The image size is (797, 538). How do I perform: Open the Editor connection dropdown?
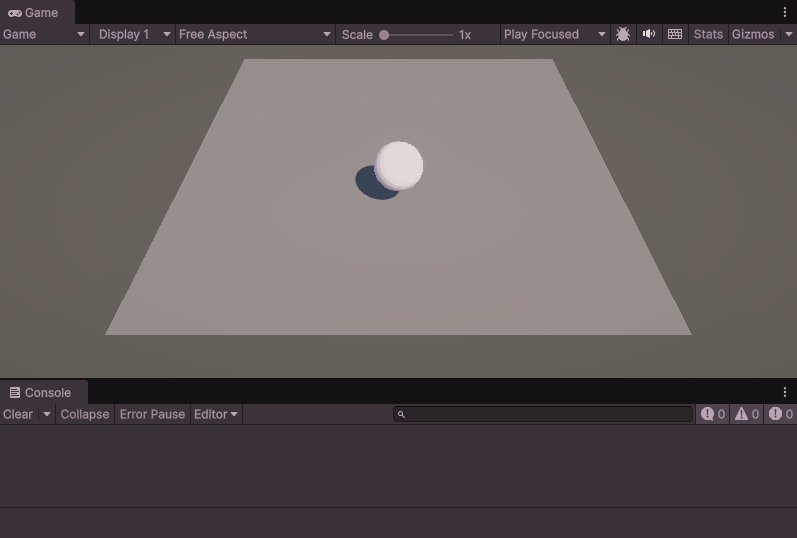point(216,414)
